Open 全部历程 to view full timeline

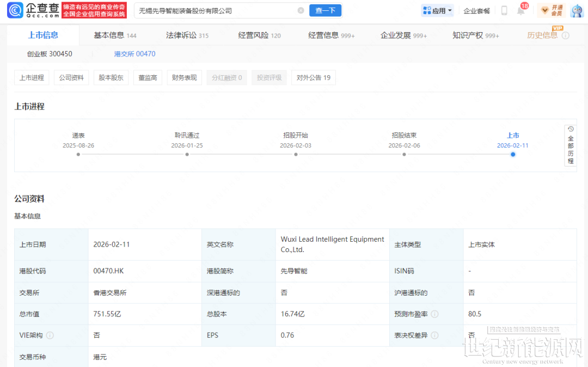pos(570,145)
